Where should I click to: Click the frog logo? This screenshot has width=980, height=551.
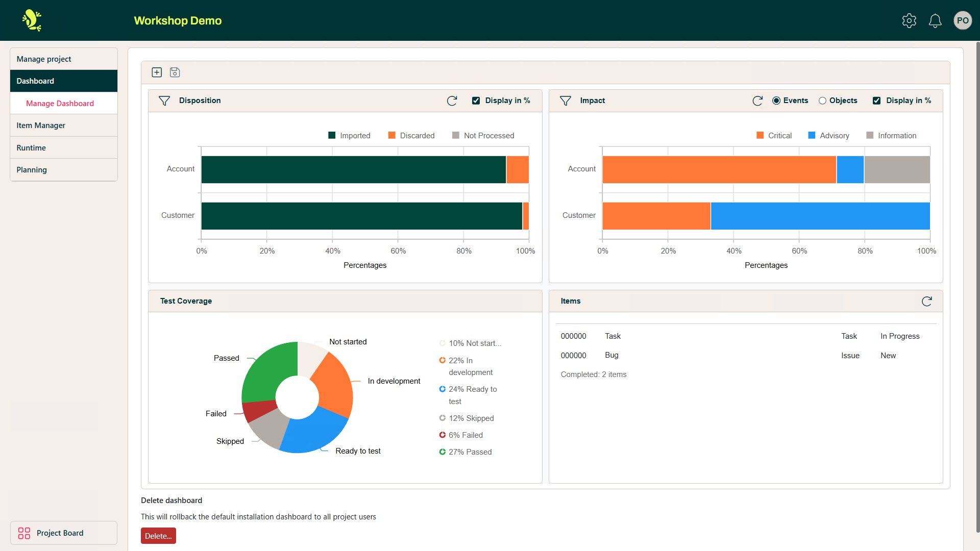pos(31,20)
